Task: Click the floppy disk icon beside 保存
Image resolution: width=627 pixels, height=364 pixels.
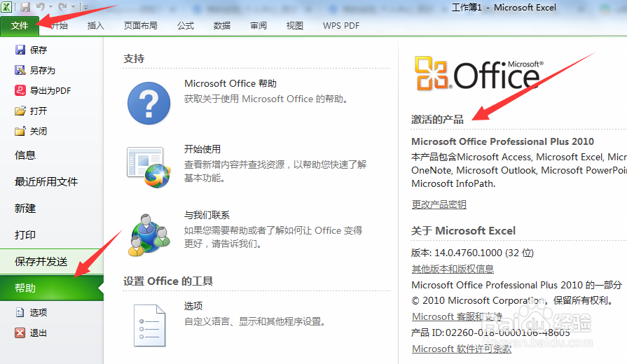Action: [20, 50]
